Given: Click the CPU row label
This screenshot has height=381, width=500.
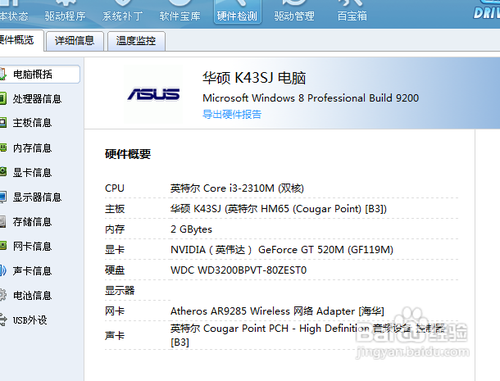Looking at the screenshot, I should (115, 188).
